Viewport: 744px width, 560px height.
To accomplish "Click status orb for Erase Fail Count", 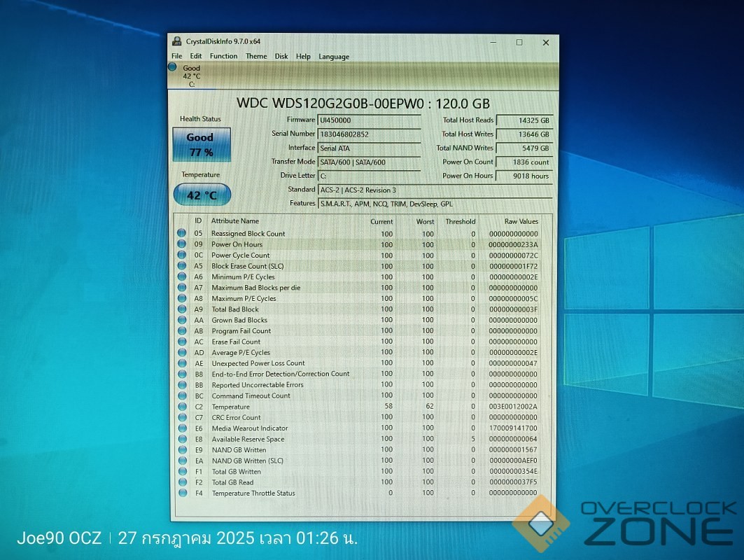I will tap(182, 342).
